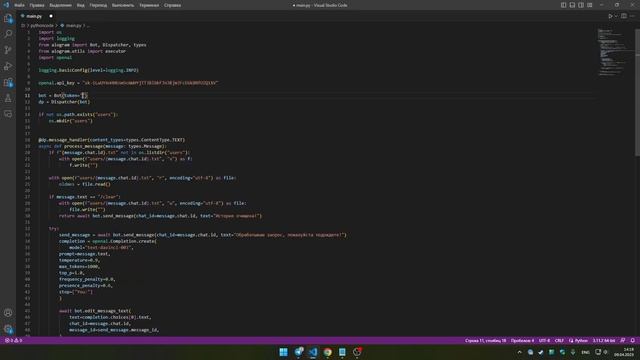The width and height of the screenshot is (640, 360).
Task: Select Python interpreter version in status bar
Action: [604, 340]
